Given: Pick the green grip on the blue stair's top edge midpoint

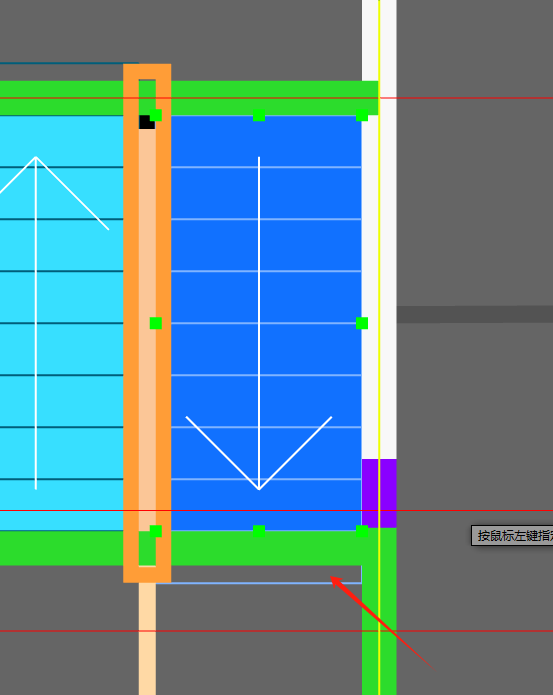Looking at the screenshot, I should pos(259,115).
